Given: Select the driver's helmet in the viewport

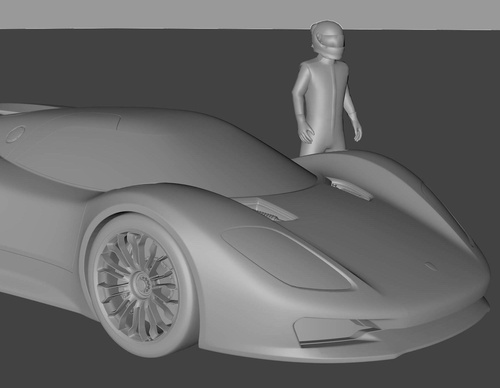Looking at the screenshot, I should [327, 40].
